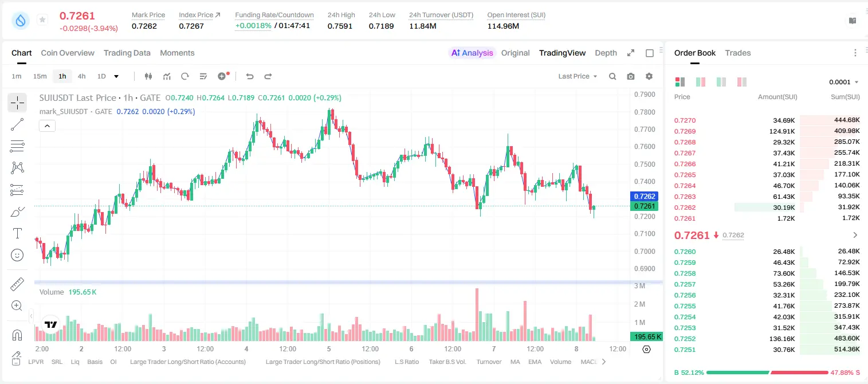
Task: Switch chart to Depth view
Action: click(x=606, y=53)
